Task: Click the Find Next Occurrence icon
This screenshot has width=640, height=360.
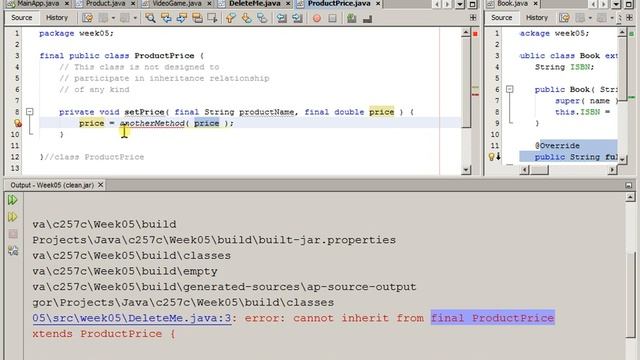Action: (x=182, y=18)
